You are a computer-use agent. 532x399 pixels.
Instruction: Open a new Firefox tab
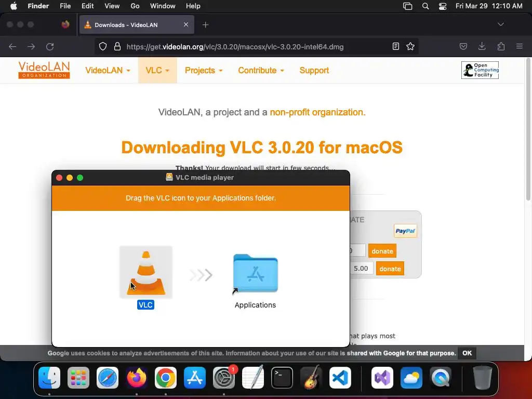pyautogui.click(x=205, y=25)
